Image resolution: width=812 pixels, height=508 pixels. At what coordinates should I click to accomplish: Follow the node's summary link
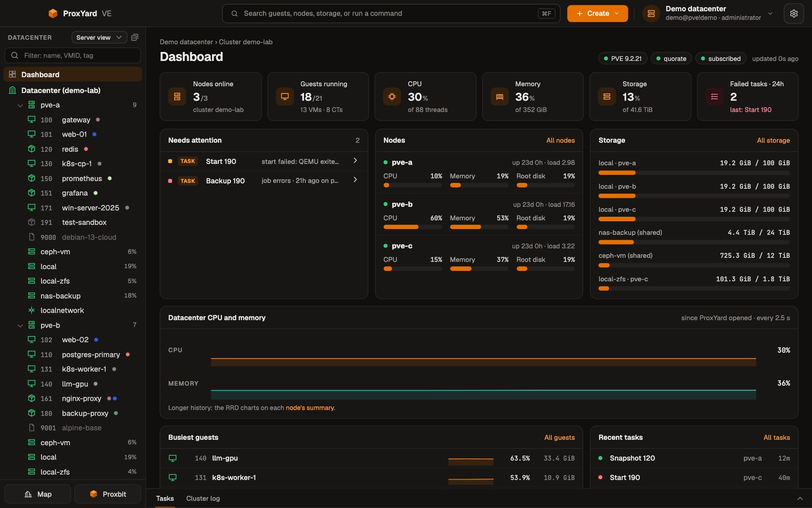[x=309, y=408]
